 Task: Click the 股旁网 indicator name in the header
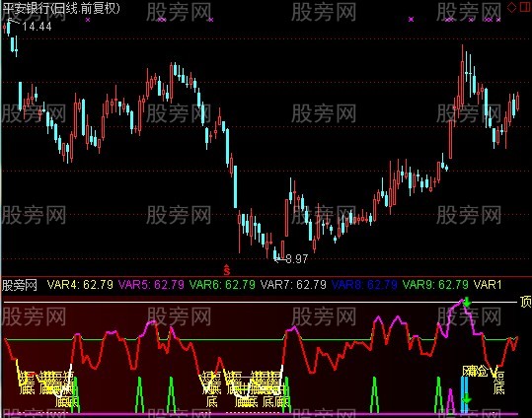pyautogui.click(x=20, y=285)
